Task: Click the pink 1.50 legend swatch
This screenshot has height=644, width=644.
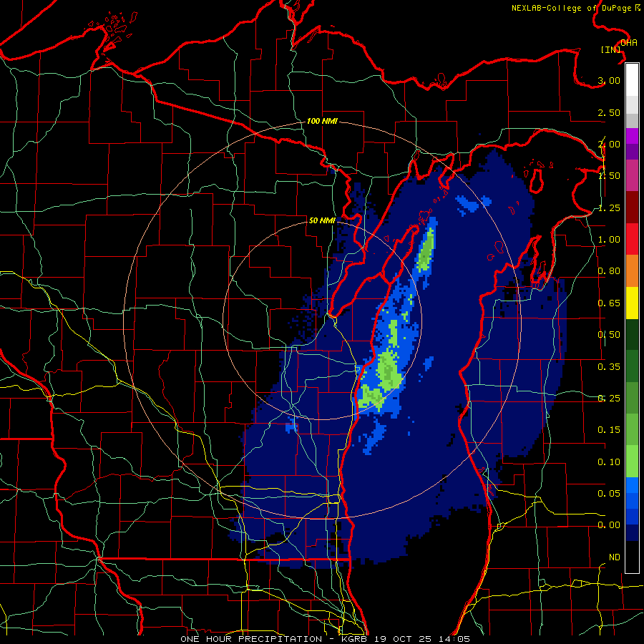Action: (632, 176)
